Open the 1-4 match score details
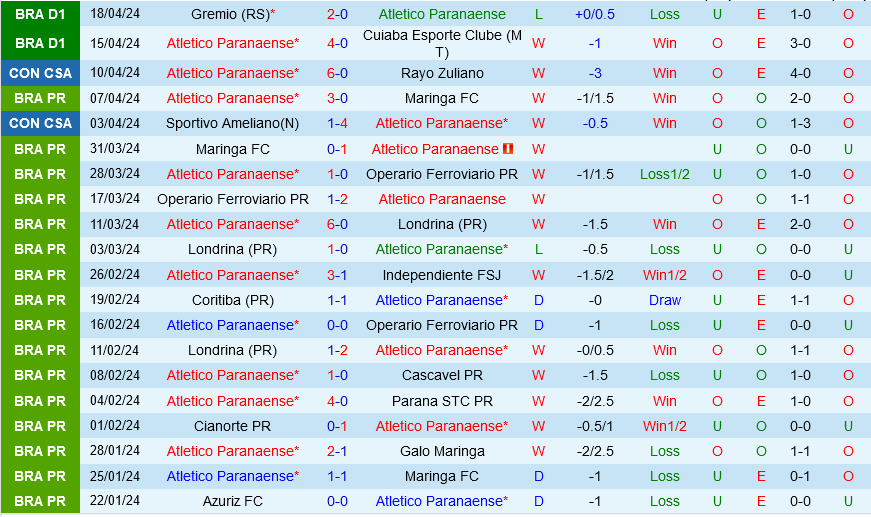This screenshot has width=871, height=517. pos(337,123)
